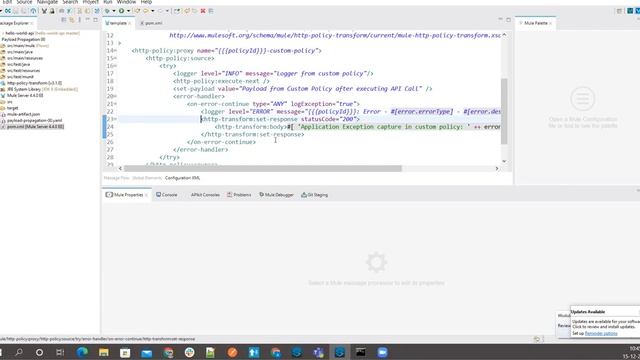The height and width of the screenshot is (360, 640).
Task: Switch to the pom.xml editor tab
Action: point(152,23)
